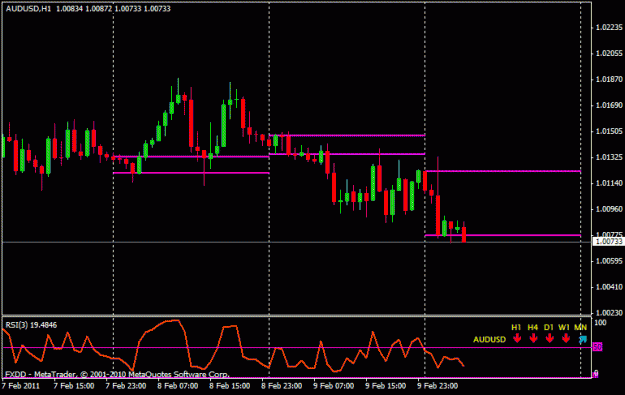
Task: Click the 1.01325 price axis label
Action: [609, 157]
